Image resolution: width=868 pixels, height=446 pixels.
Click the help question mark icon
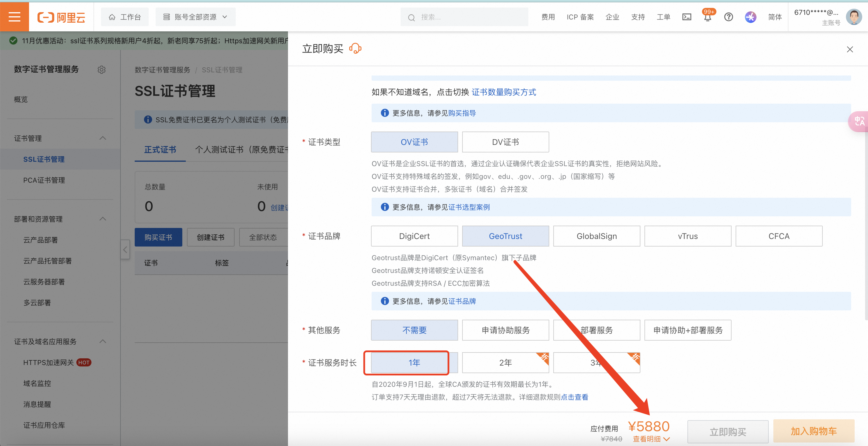point(728,17)
